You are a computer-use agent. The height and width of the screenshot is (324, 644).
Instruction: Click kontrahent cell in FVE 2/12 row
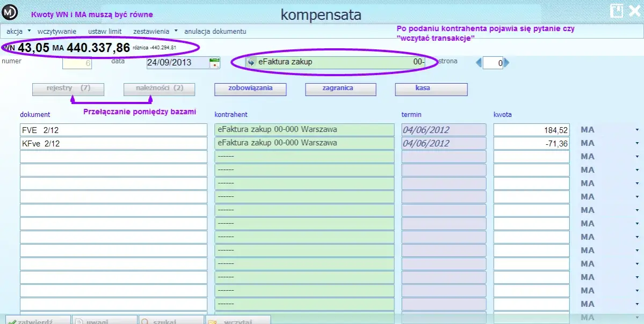pyautogui.click(x=305, y=130)
